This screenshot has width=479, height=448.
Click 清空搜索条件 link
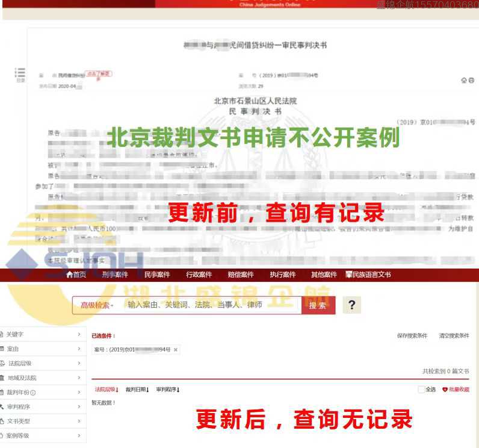pyautogui.click(x=454, y=335)
